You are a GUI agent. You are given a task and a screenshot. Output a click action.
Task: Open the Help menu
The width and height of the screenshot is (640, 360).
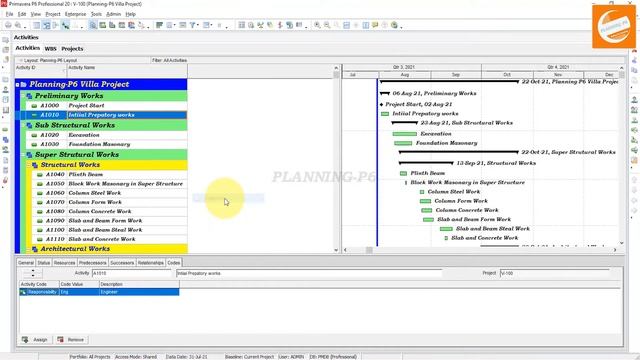131,14
